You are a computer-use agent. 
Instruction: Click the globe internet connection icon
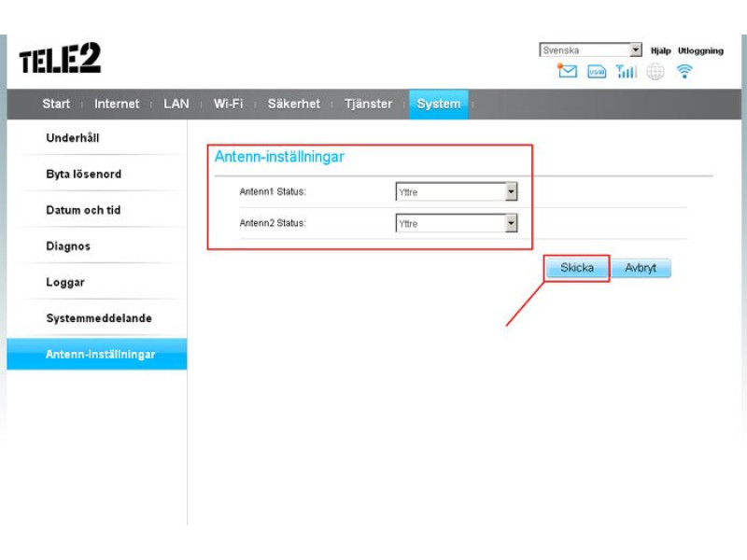coord(655,72)
